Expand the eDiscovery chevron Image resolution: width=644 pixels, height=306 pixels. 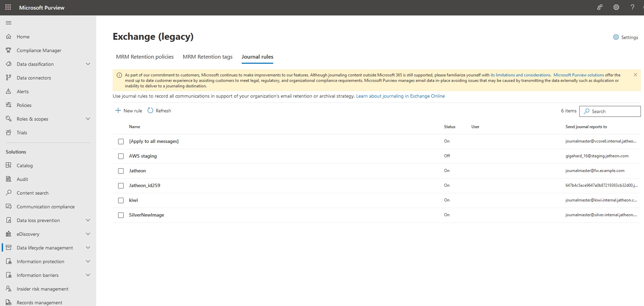(88, 234)
